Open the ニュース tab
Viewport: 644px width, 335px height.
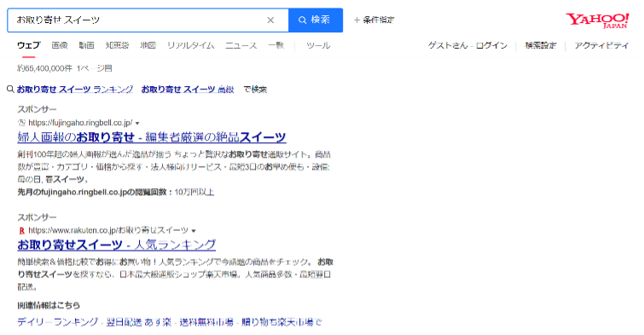tap(241, 45)
